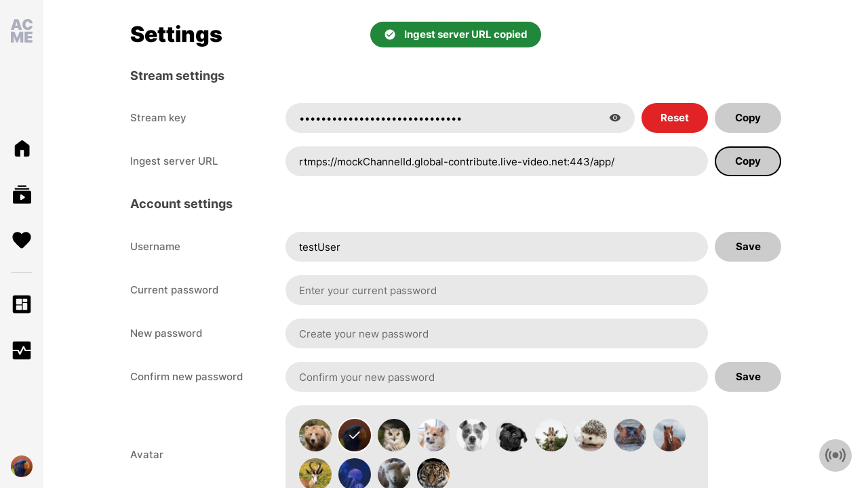Select the bear avatar
Viewport: 868px width, 488px height.
pos(315,435)
